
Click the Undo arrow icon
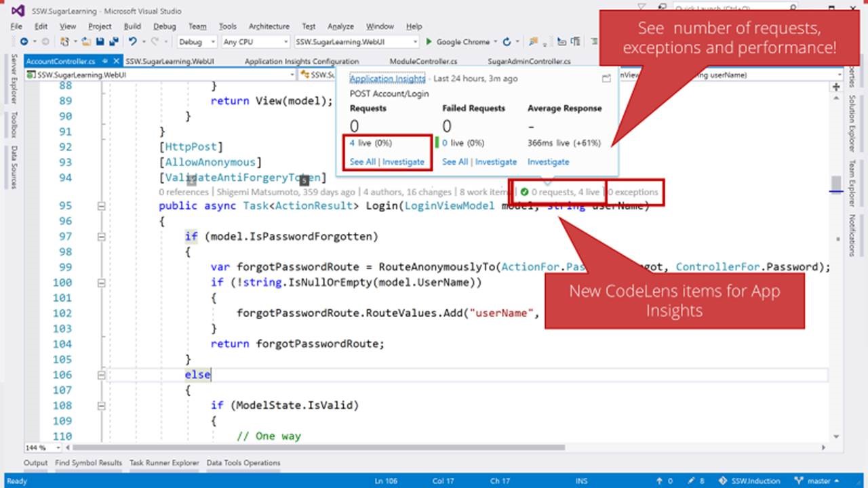point(132,42)
